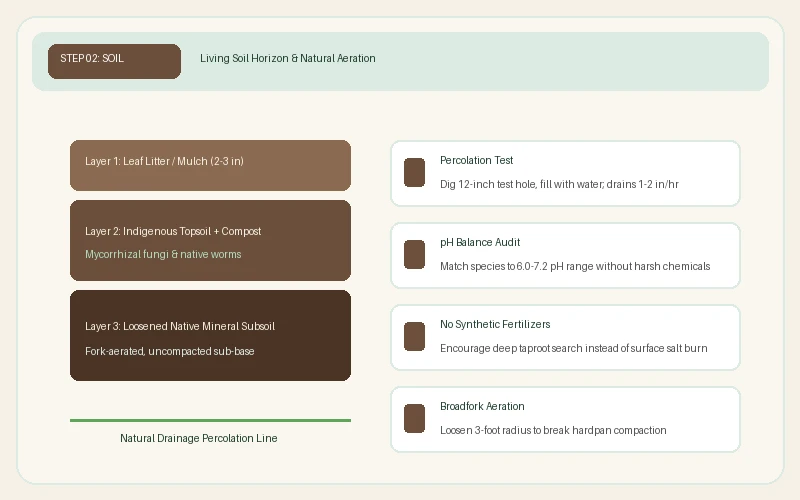The width and height of the screenshot is (800, 500).
Task: Click 'Encourage deep taproot search' description
Action: (573, 348)
